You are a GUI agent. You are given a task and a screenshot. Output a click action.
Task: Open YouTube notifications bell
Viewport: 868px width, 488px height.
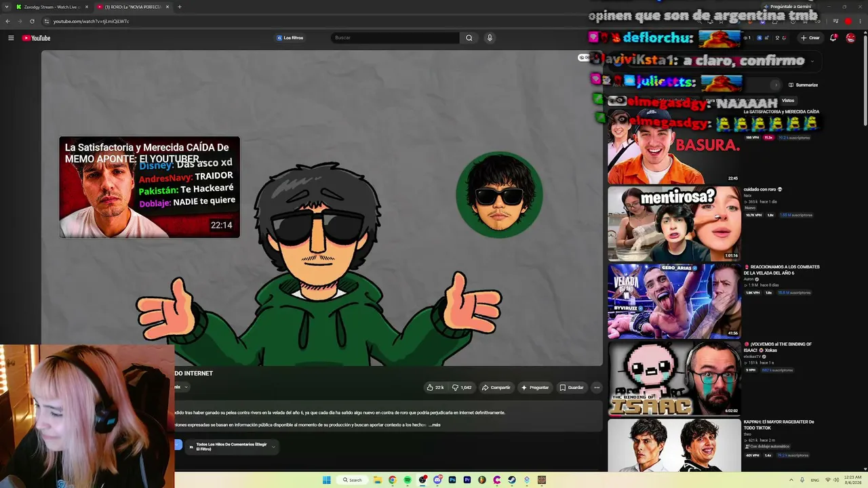[833, 38]
